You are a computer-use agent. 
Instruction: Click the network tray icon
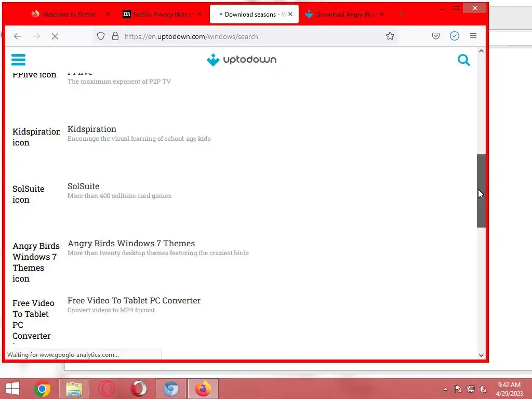(x=471, y=389)
